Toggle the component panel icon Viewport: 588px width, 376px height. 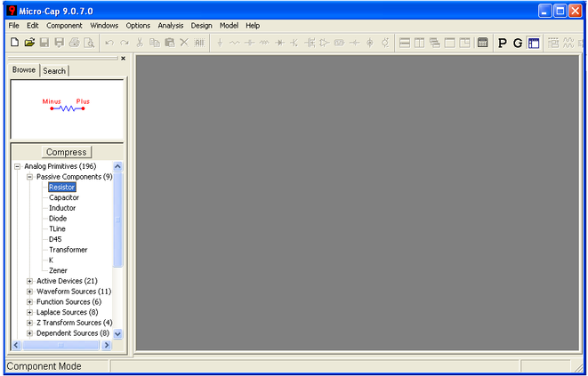click(x=534, y=43)
